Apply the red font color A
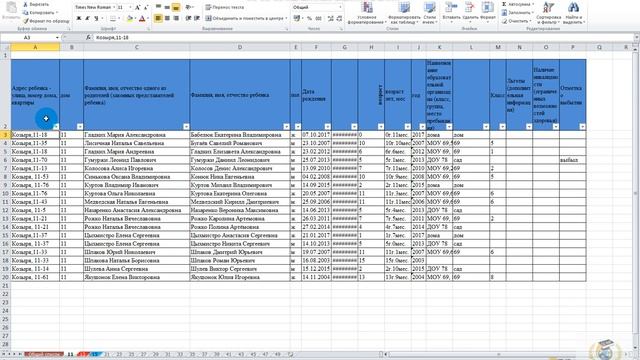This screenshot has width=640, height=360. [x=142, y=18]
